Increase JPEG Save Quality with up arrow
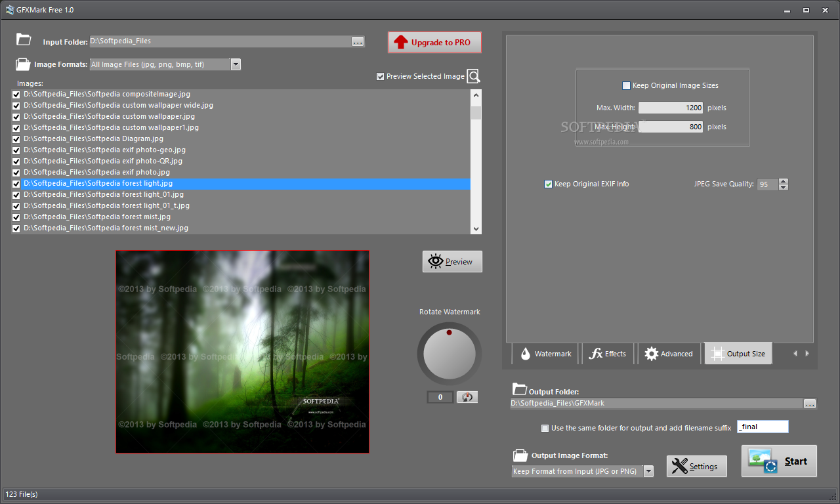The height and width of the screenshot is (504, 840). [x=783, y=182]
